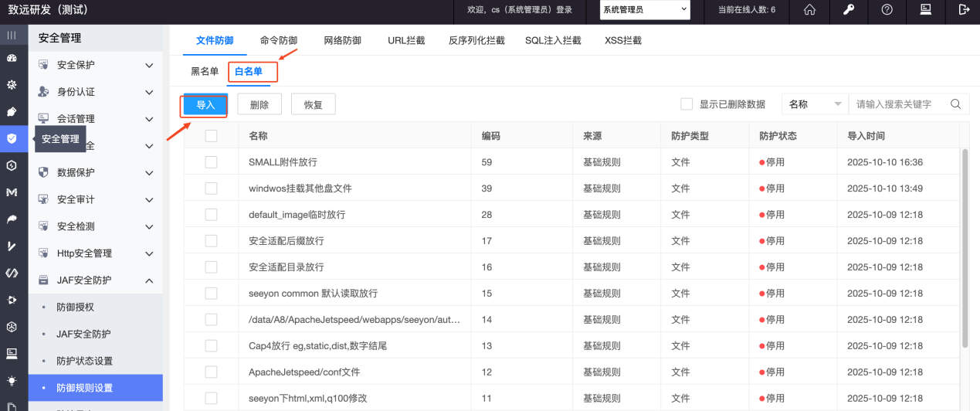The image size is (980, 411).
Task: Click the 恢复 restore button
Action: click(313, 105)
